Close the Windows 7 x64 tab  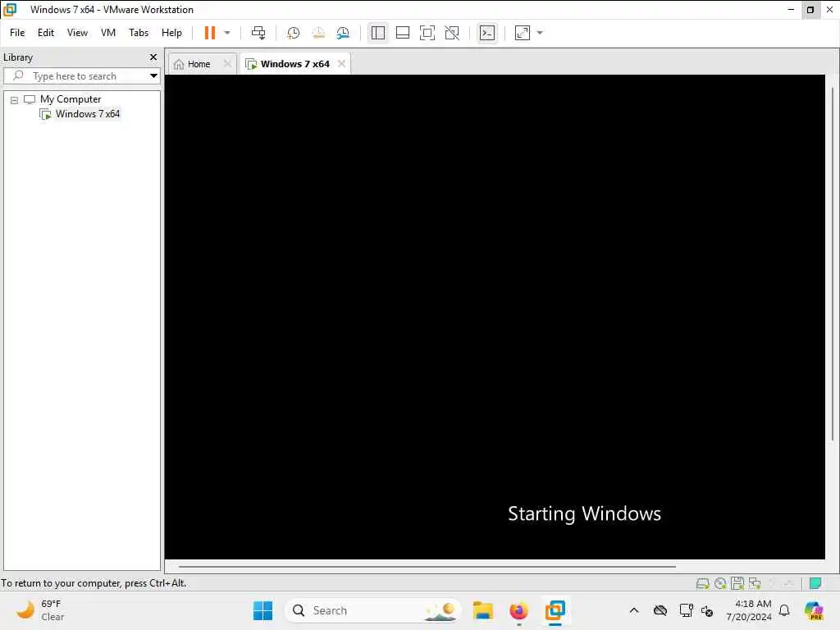[341, 64]
